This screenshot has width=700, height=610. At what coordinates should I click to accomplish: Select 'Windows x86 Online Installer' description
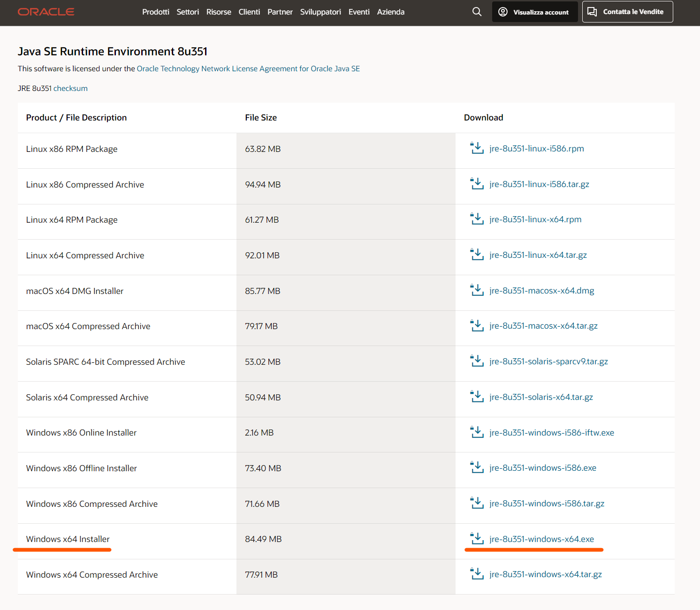tap(81, 433)
